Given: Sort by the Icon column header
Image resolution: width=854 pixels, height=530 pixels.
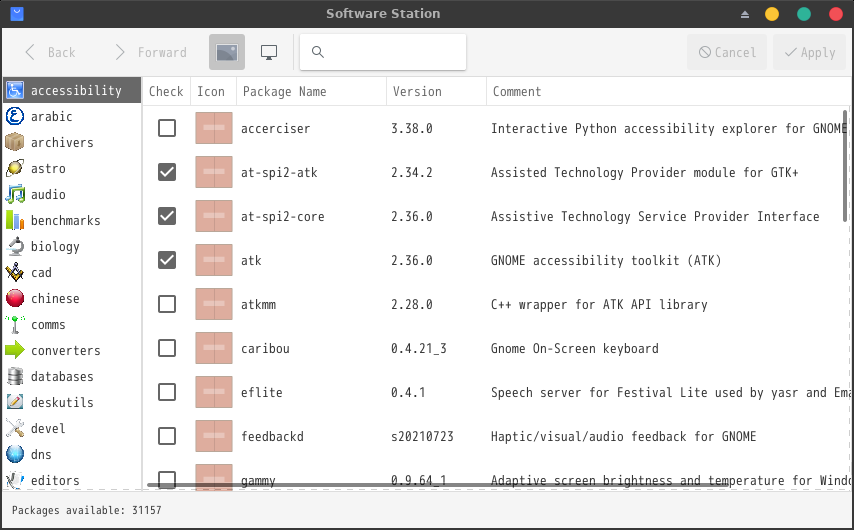Looking at the screenshot, I should pyautogui.click(x=213, y=92).
